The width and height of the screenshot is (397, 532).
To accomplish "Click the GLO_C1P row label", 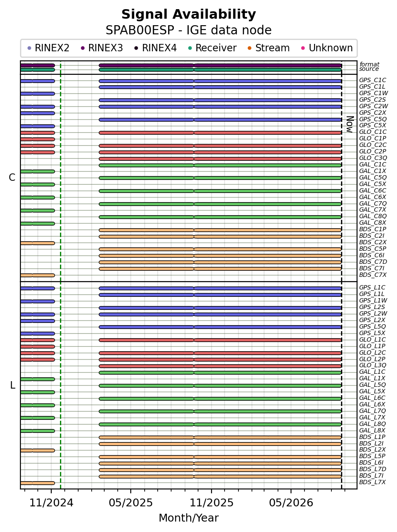I will pyautogui.click(x=372, y=139).
